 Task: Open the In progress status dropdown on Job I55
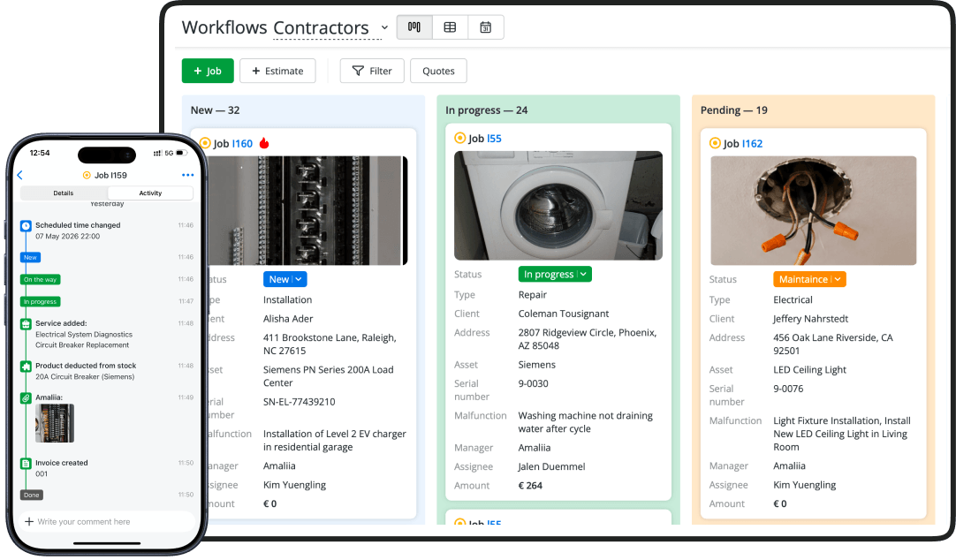coord(555,274)
